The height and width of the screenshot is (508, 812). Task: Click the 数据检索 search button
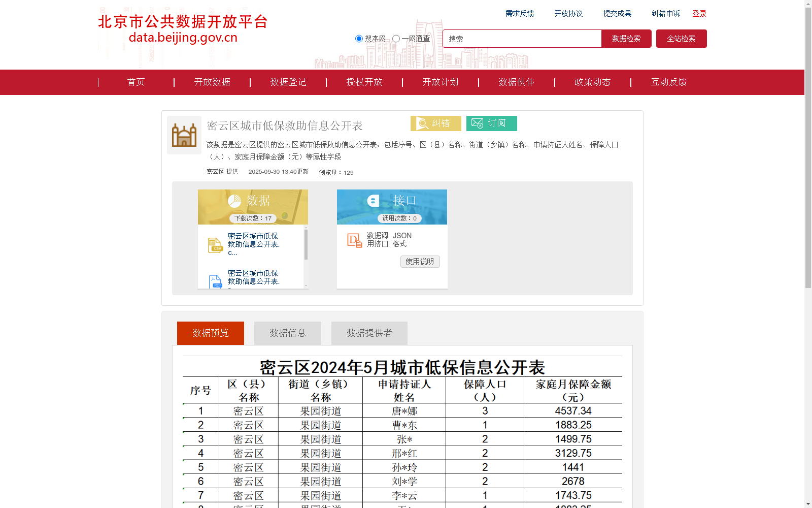[x=626, y=39]
